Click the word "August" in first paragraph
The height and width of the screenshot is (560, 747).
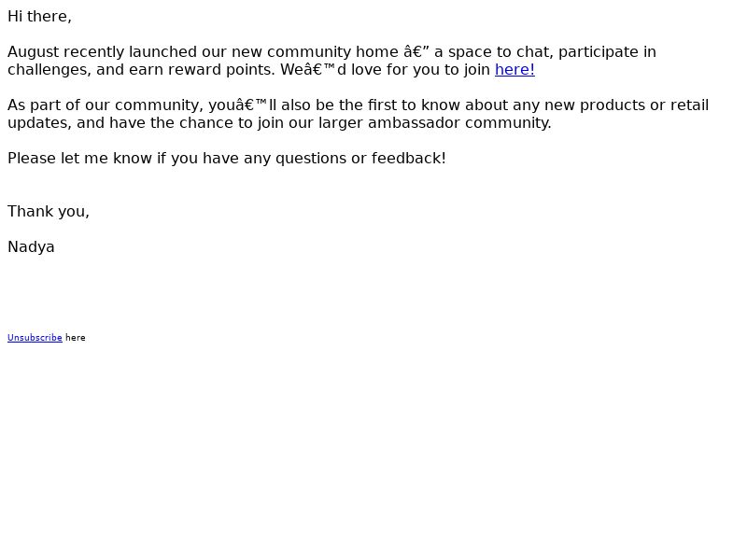coord(33,52)
